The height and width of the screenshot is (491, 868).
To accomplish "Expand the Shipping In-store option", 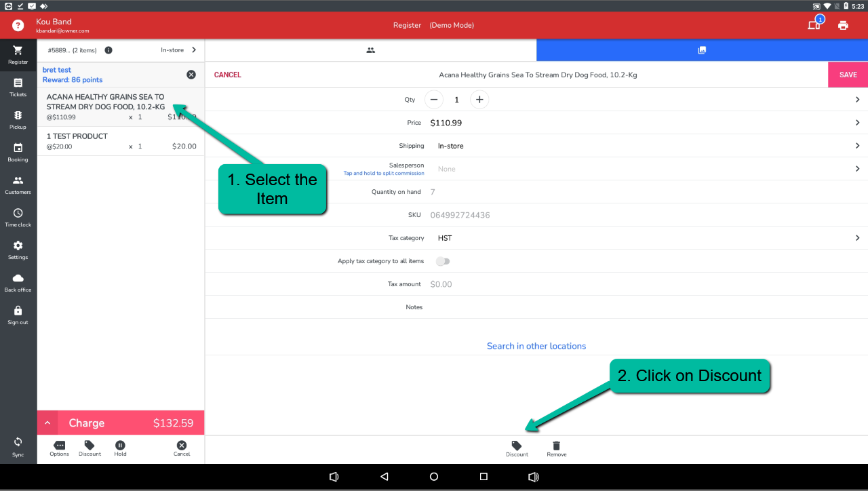I will click(x=857, y=146).
